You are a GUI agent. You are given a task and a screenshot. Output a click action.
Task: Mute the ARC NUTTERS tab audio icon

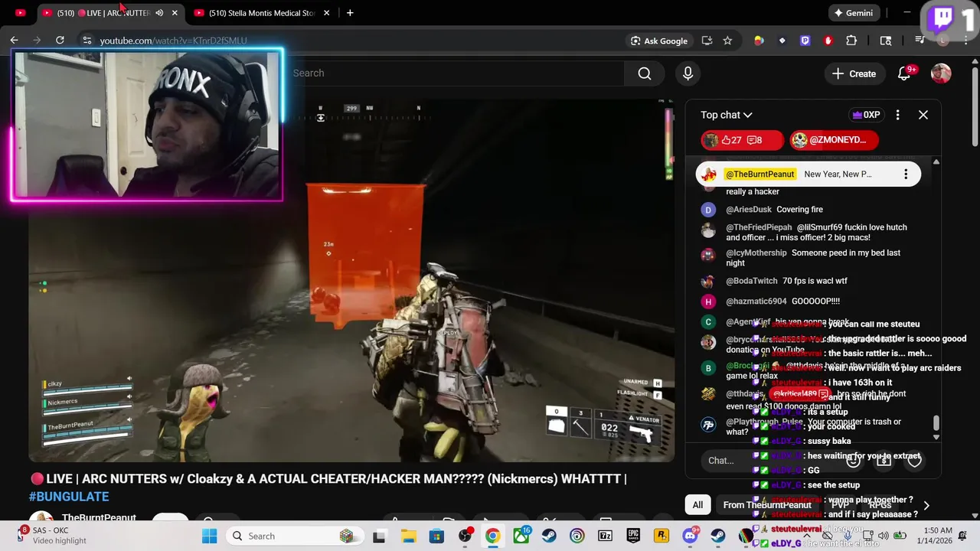(x=159, y=13)
